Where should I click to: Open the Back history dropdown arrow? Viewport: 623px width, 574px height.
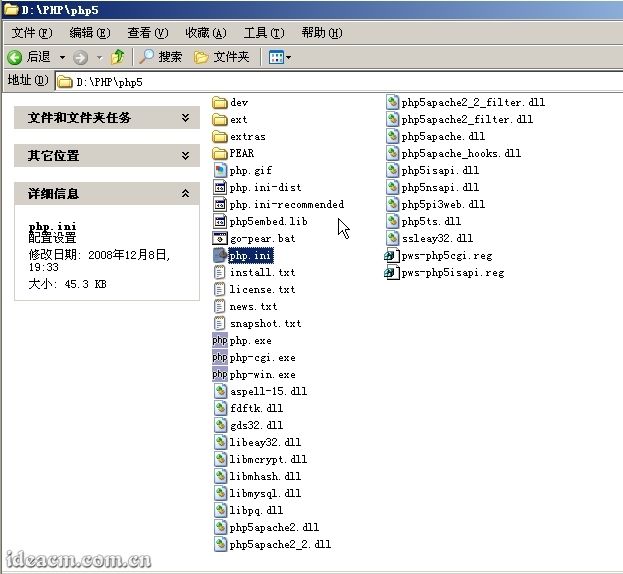(x=62, y=57)
